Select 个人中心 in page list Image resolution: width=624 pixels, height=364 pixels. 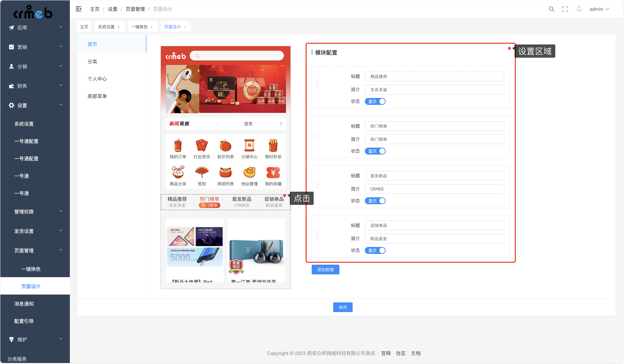[x=97, y=79]
